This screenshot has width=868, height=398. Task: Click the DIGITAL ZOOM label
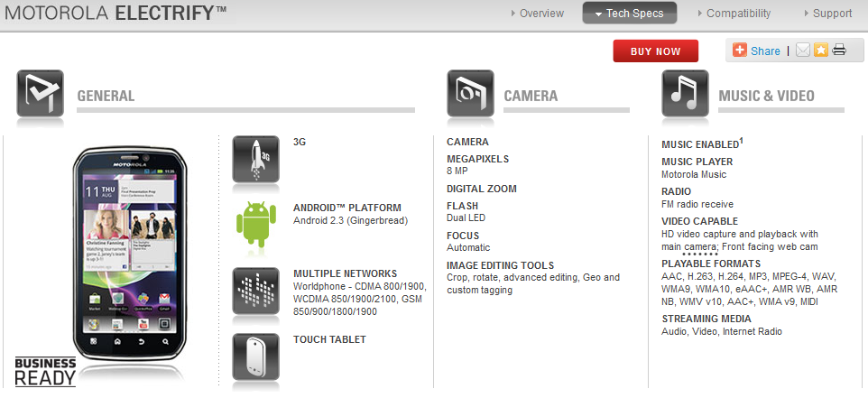point(482,189)
